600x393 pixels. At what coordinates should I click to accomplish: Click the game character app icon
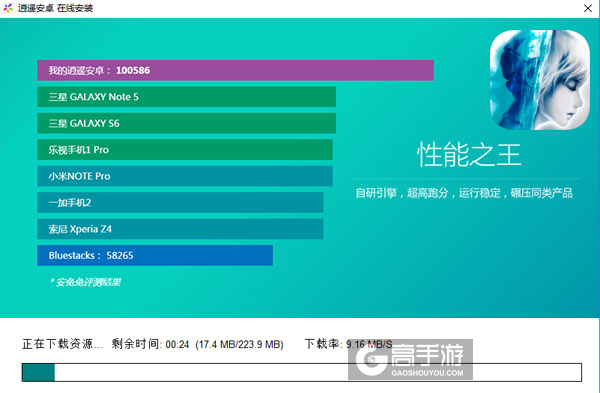[540, 80]
